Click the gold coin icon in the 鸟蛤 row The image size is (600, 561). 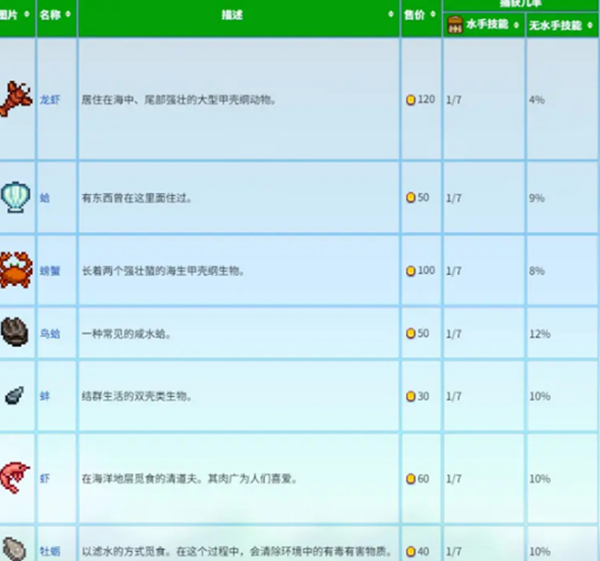(x=411, y=333)
